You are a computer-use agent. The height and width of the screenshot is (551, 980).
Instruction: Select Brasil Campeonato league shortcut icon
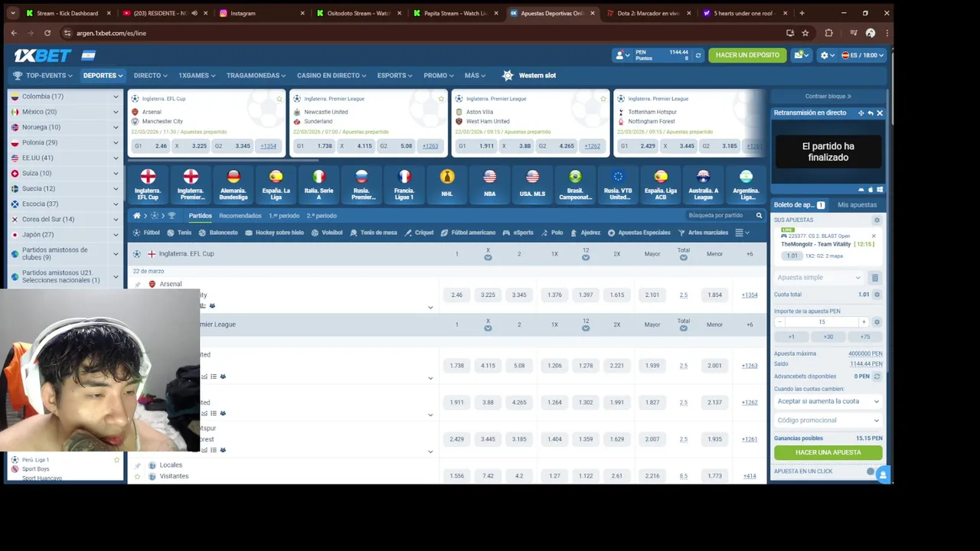[x=575, y=184]
